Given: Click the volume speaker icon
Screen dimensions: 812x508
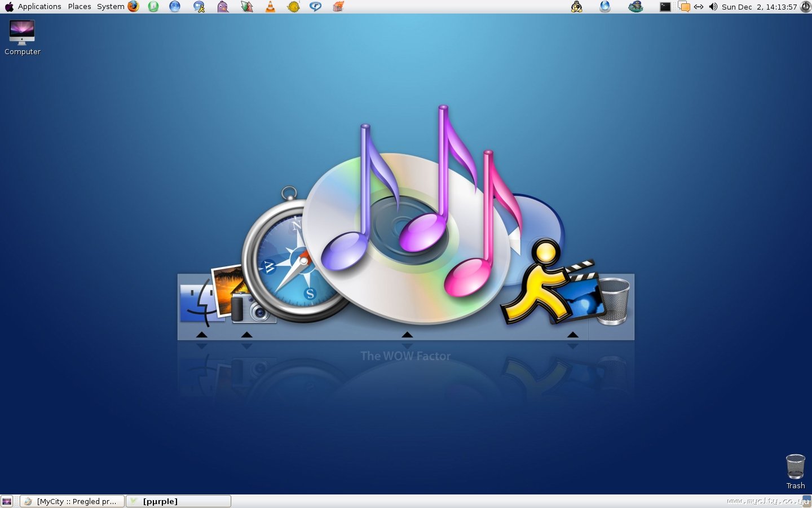Looking at the screenshot, I should tap(713, 7).
